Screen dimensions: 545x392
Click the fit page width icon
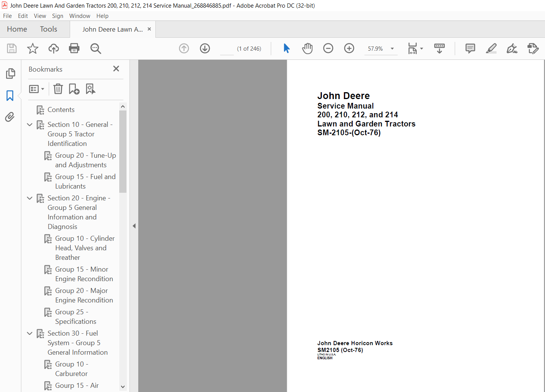(x=412, y=48)
